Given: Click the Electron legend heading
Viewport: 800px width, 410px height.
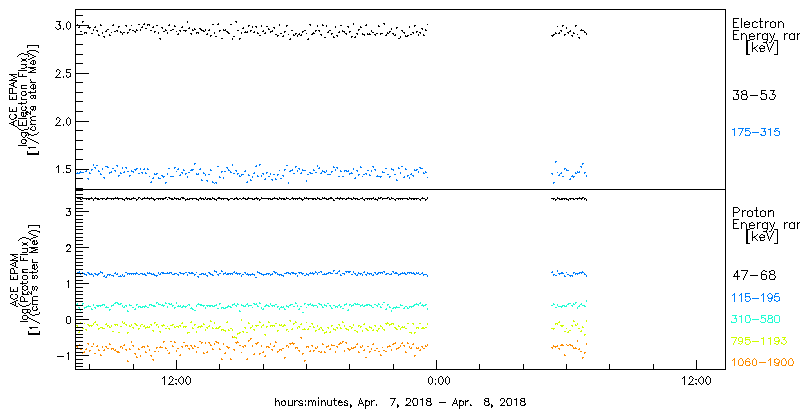Looking at the screenshot, I should pos(758,23).
